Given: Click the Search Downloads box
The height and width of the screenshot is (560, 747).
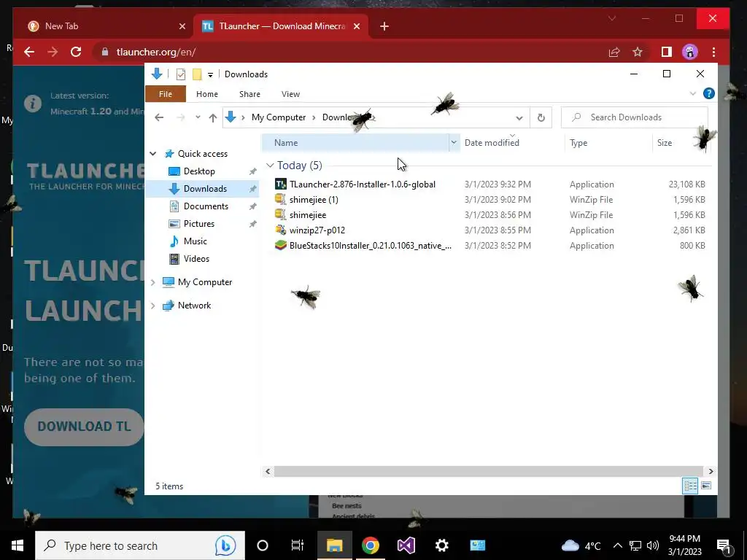Looking at the screenshot, I should point(635,117).
